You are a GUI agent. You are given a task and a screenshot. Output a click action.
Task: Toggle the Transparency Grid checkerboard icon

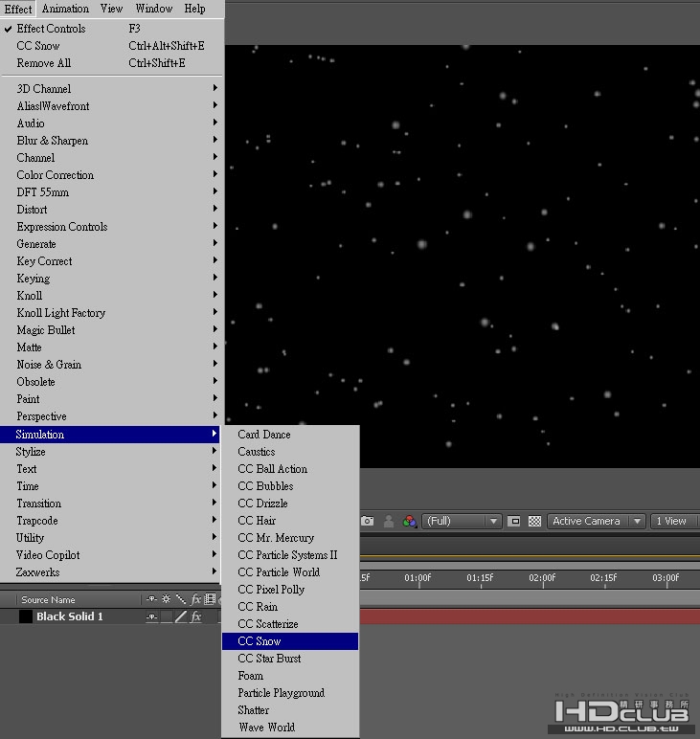(x=534, y=521)
